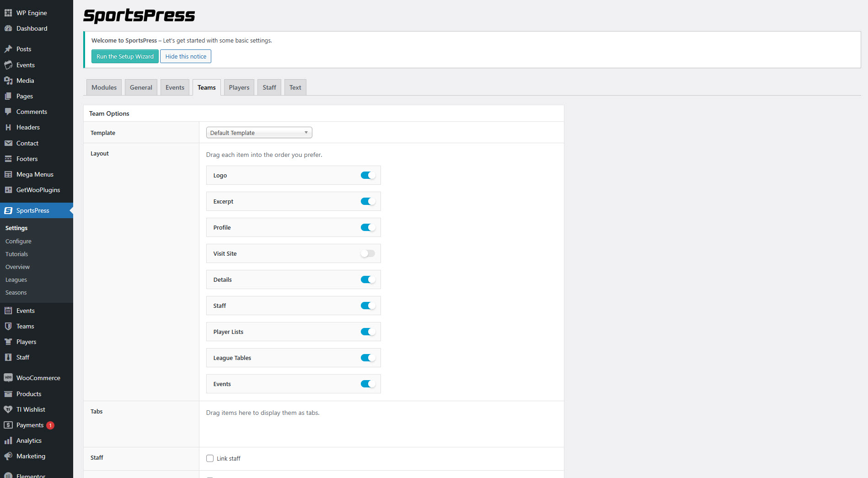Screen dimensions: 868x478
Task: Open the Configure submenu link
Action: [x=18, y=241]
